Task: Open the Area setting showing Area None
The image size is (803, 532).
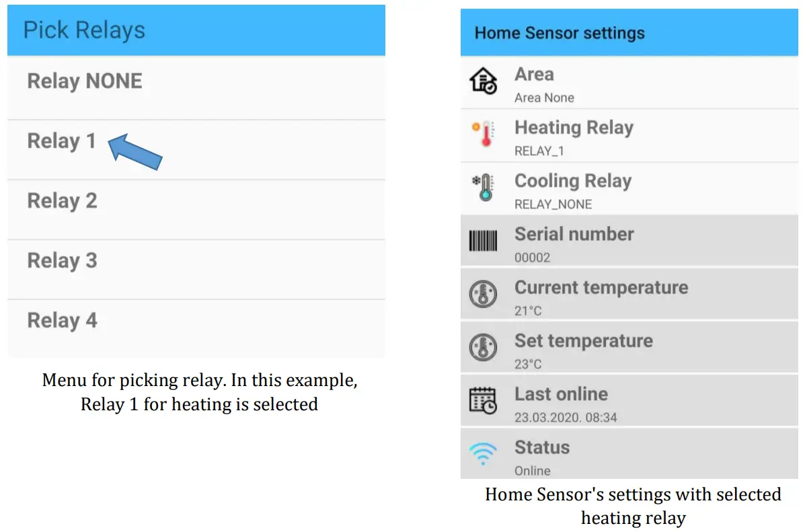Action: 605,84
